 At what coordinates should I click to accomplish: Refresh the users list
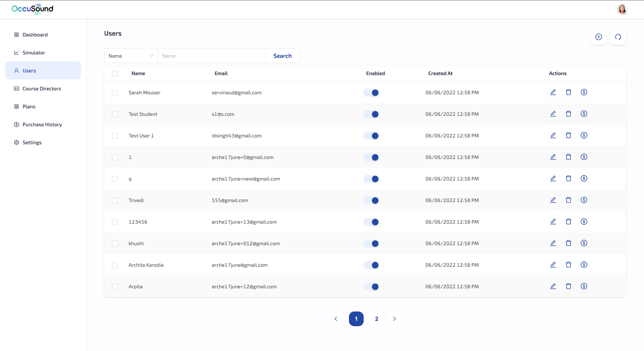click(618, 37)
